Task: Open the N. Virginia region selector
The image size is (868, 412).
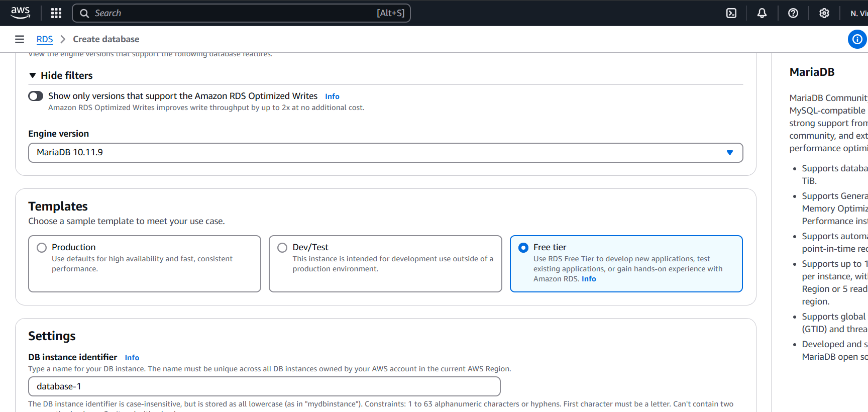Action: pos(859,13)
